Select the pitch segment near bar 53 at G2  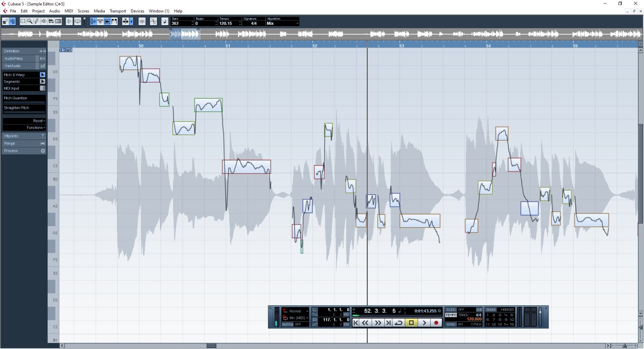(420, 221)
